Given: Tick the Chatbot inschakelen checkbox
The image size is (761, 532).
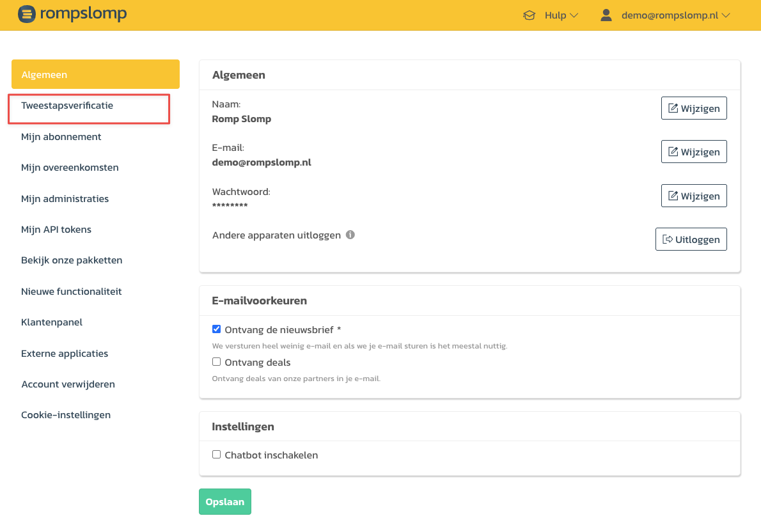Looking at the screenshot, I should coord(216,455).
